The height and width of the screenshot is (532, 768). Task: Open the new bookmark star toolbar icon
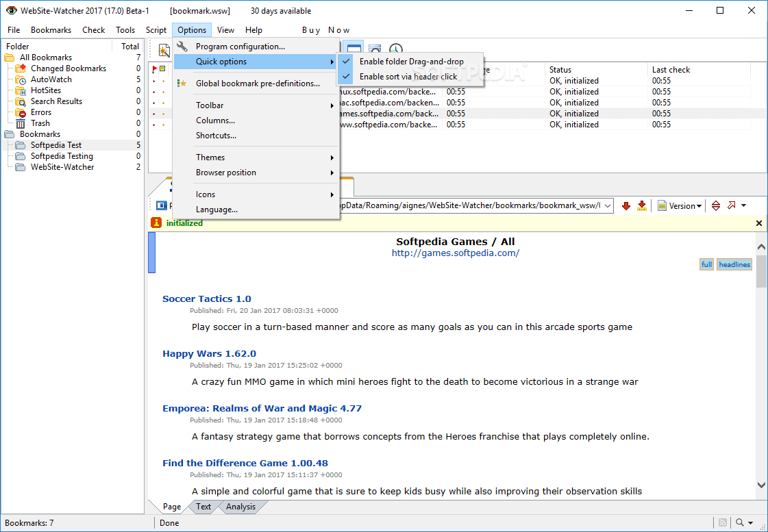[164, 50]
